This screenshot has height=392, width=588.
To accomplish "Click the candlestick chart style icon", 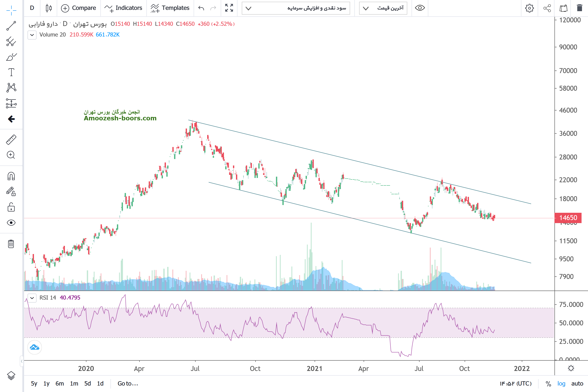I will click(x=49, y=8).
